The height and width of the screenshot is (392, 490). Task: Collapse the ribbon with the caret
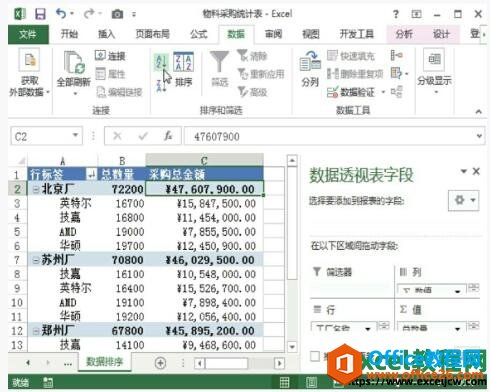pos(478,112)
